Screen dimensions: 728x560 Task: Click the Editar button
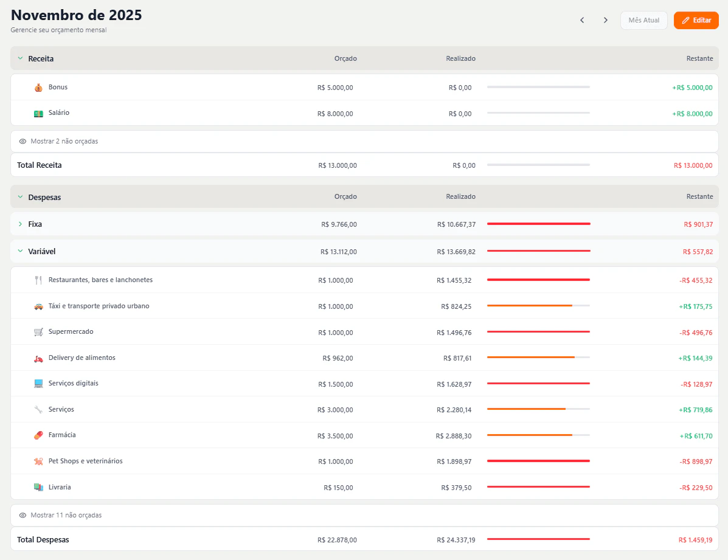(696, 20)
